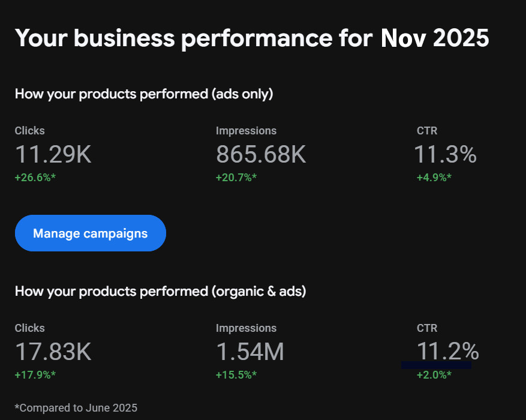Image resolution: width=526 pixels, height=420 pixels.
Task: Click the +26.6% clicks change indicator
Action: (x=34, y=177)
